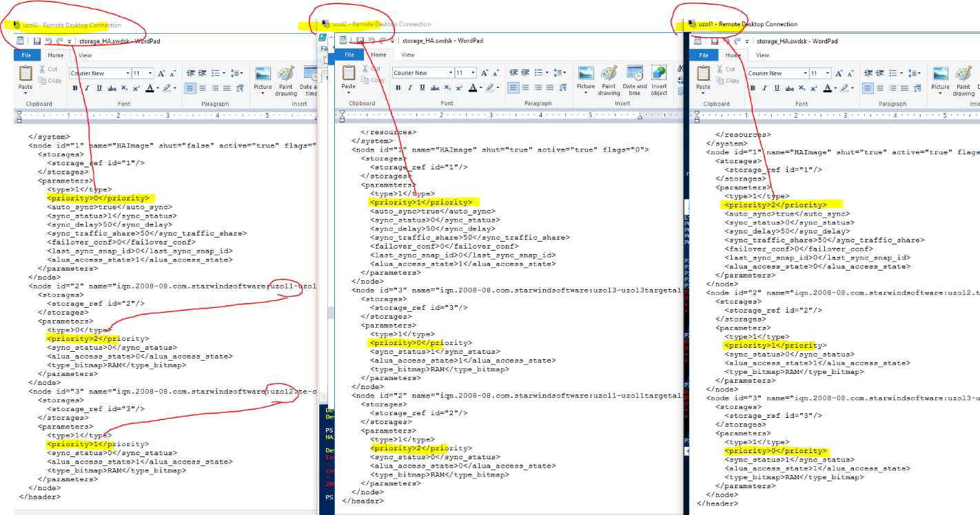
Task: Click Underline in uzol3 WordPad window
Action: [99, 88]
